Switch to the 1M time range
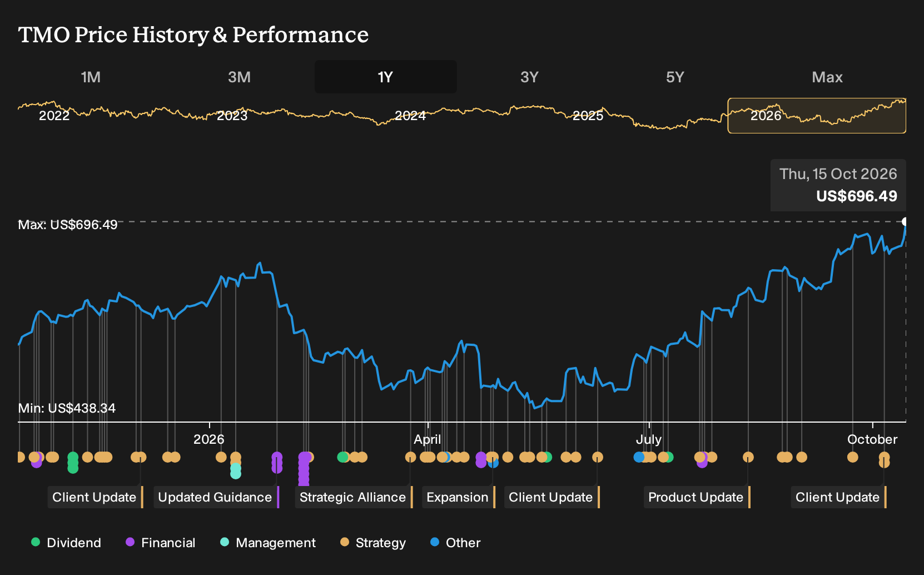The height and width of the screenshot is (575, 924). coord(91,77)
